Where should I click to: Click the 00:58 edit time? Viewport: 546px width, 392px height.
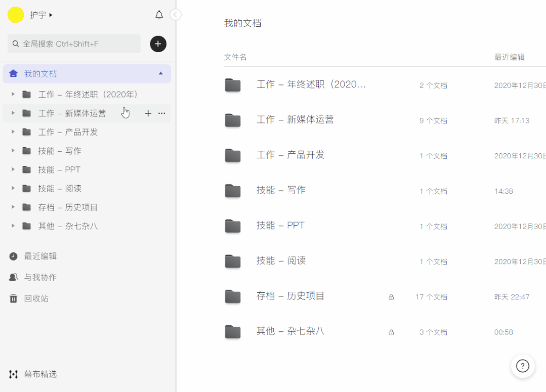pyautogui.click(x=503, y=332)
